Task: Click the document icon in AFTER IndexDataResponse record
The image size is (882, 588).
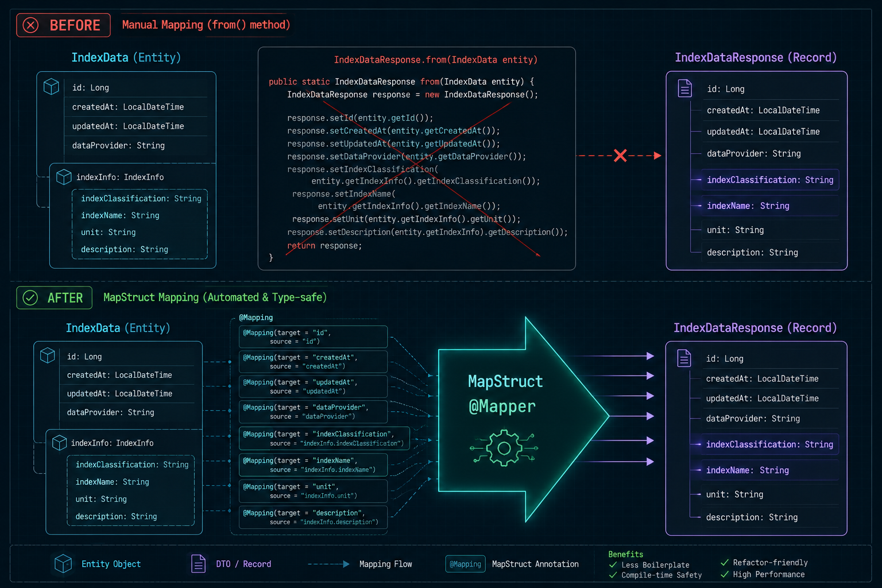Action: tap(684, 358)
